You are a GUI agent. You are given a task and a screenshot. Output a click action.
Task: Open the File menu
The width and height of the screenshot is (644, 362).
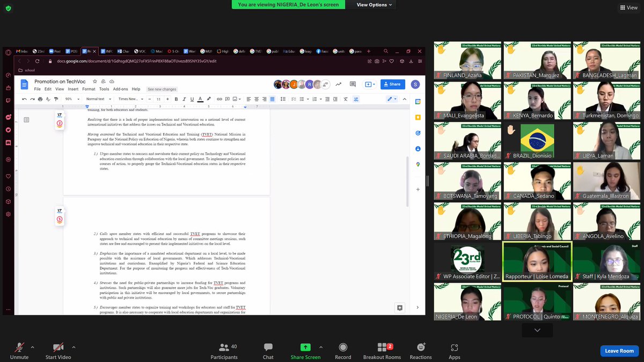[38, 89]
